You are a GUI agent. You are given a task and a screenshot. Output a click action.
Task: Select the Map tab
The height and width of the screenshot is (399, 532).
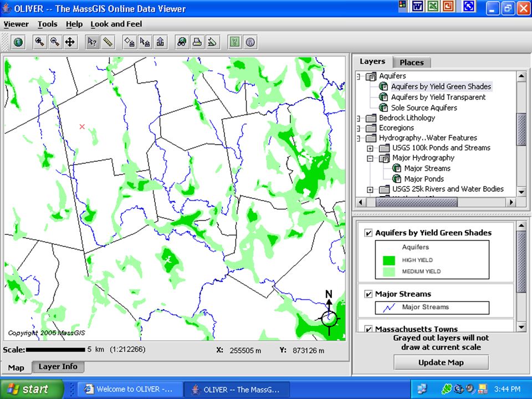[16, 367]
